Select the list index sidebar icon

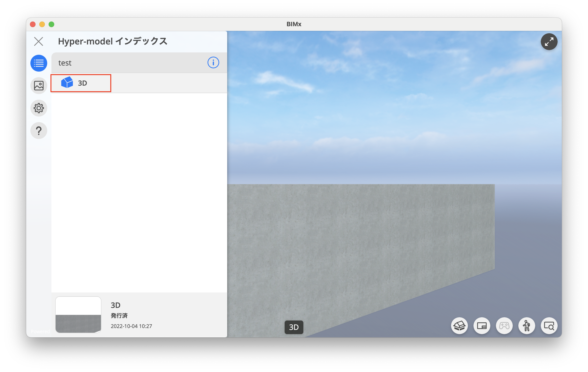pos(39,63)
